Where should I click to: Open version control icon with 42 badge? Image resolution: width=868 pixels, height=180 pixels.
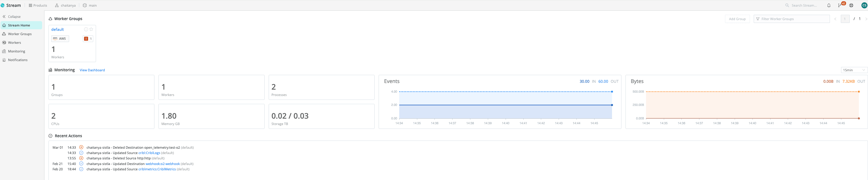[840, 5]
